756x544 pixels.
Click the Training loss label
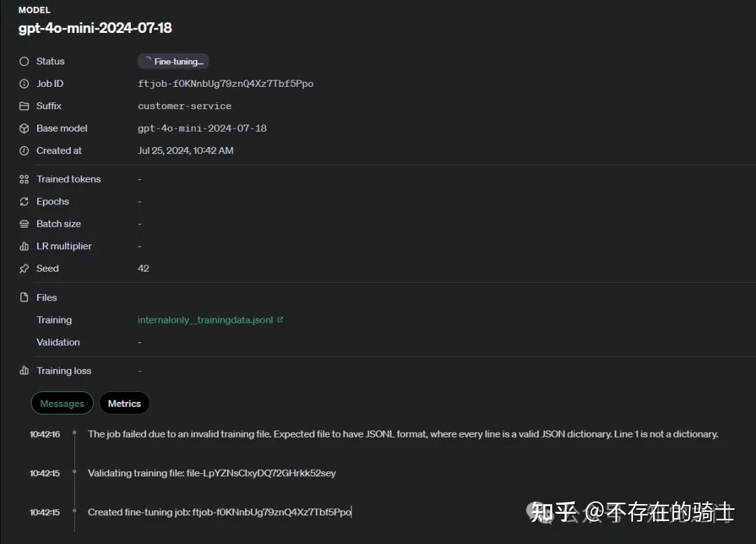coord(64,370)
